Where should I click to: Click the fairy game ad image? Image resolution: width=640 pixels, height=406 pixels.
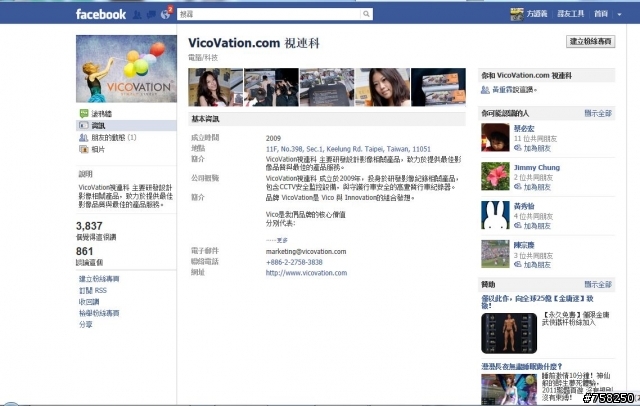click(x=509, y=389)
